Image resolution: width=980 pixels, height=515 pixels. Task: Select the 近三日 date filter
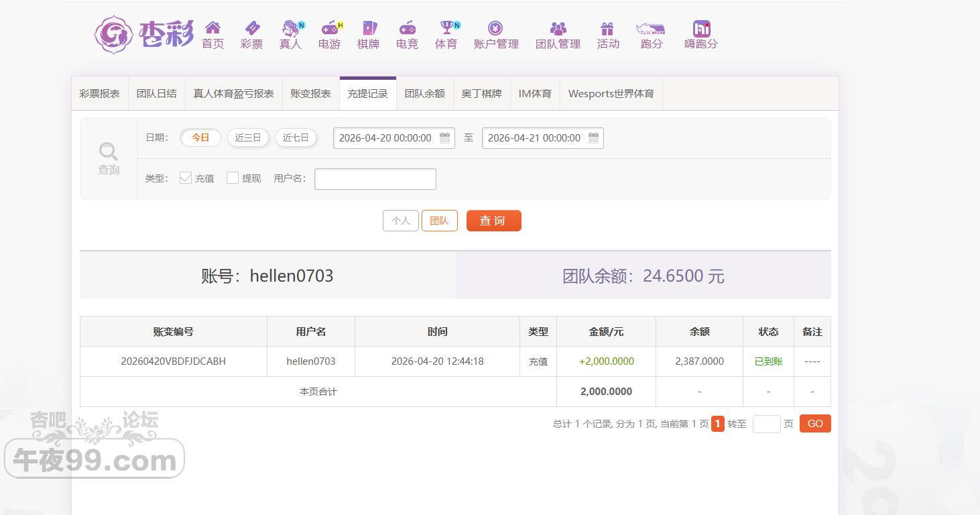coord(248,138)
